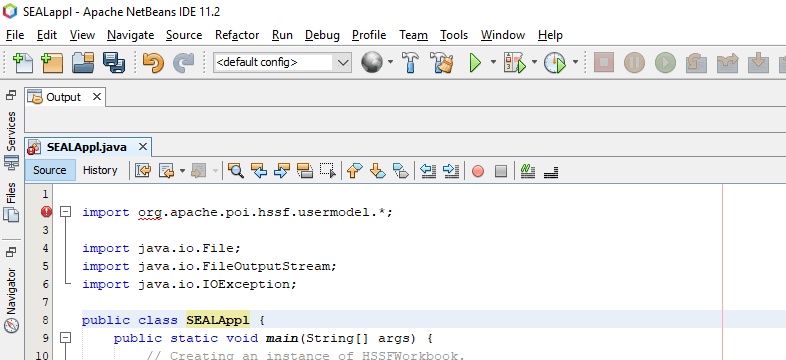Open the Window menu
The width and height of the screenshot is (786, 360).
(x=503, y=35)
